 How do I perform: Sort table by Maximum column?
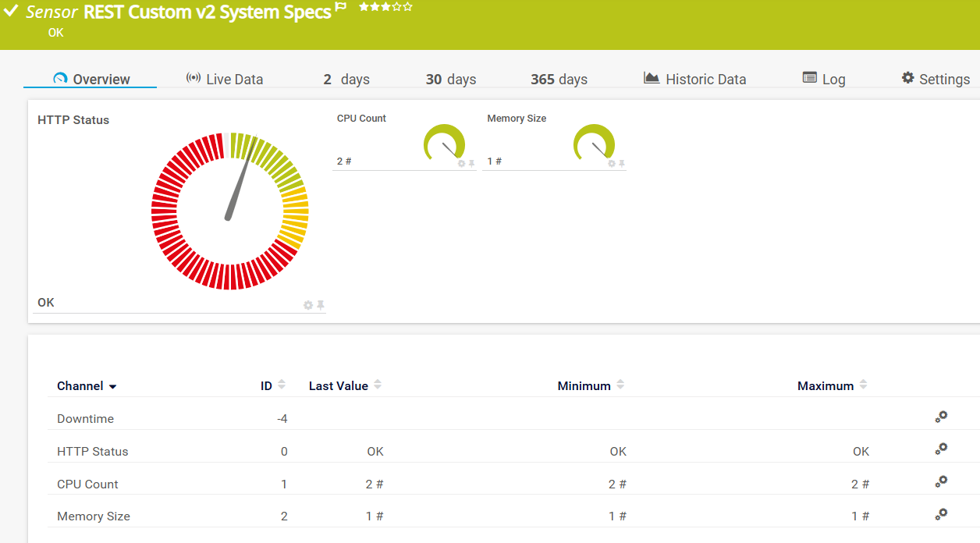click(x=832, y=385)
